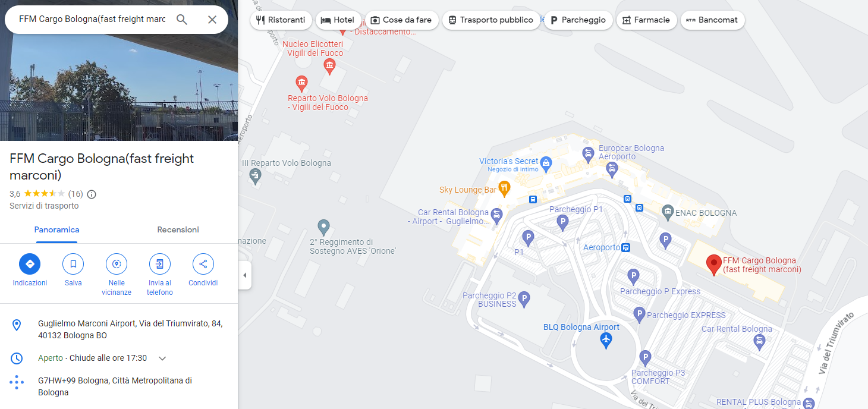Collapse the side panel arrow
Viewport: 868px width, 409px height.
click(x=244, y=275)
